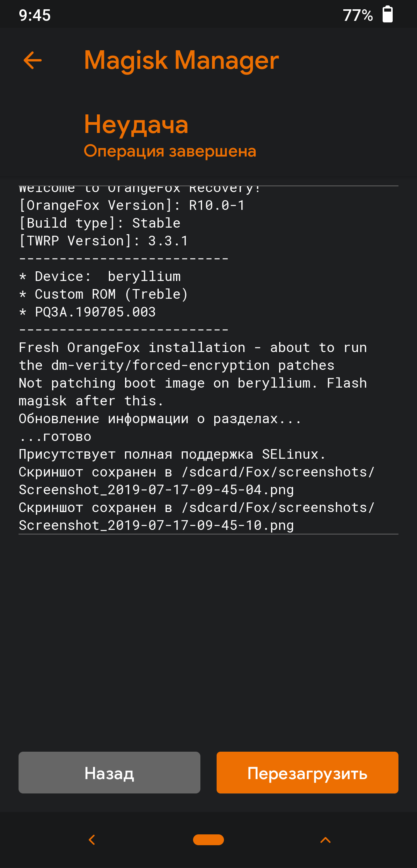Select the Custom ROM (Treble) line
Image resolution: width=417 pixels, height=868 pixels.
point(103,294)
